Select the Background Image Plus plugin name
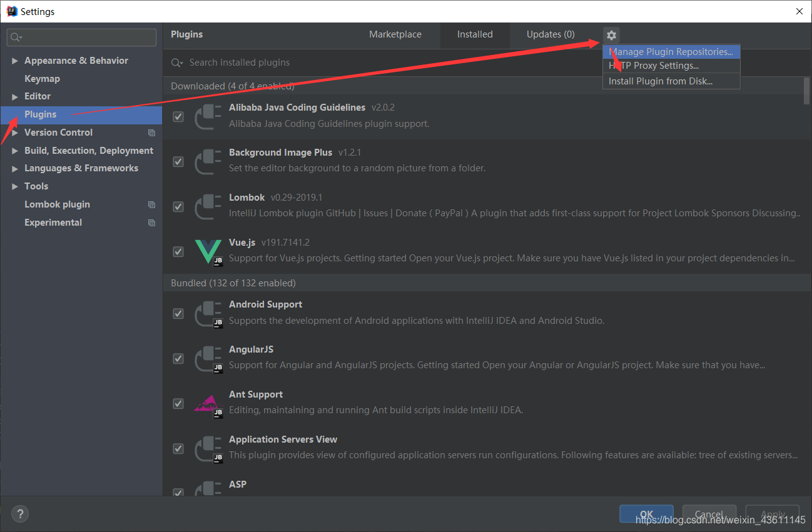Viewport: 812px width, 532px height. [281, 153]
